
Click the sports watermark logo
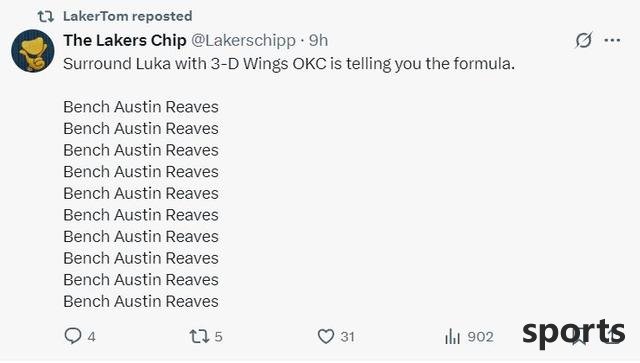[573, 333]
